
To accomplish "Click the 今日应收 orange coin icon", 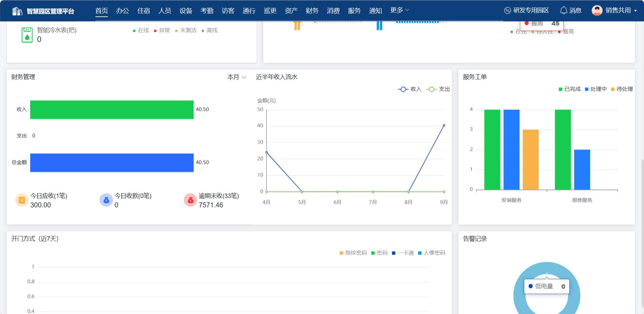I will pyautogui.click(x=22, y=200).
